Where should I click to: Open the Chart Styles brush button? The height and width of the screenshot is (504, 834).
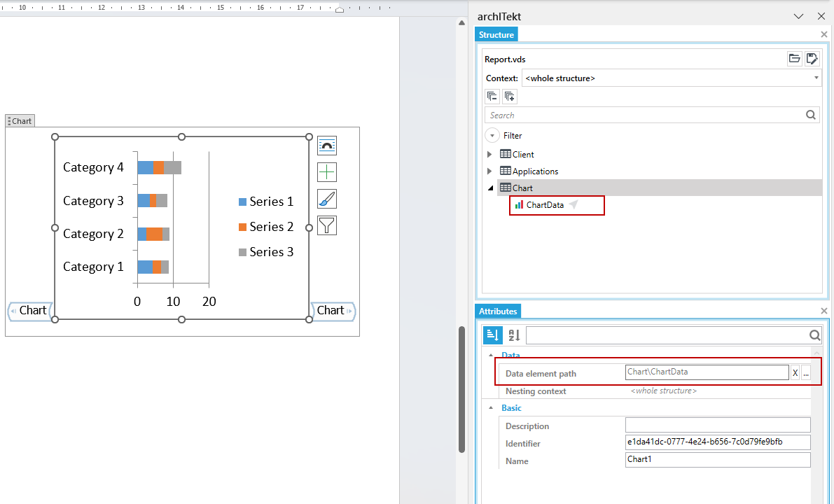click(326, 199)
